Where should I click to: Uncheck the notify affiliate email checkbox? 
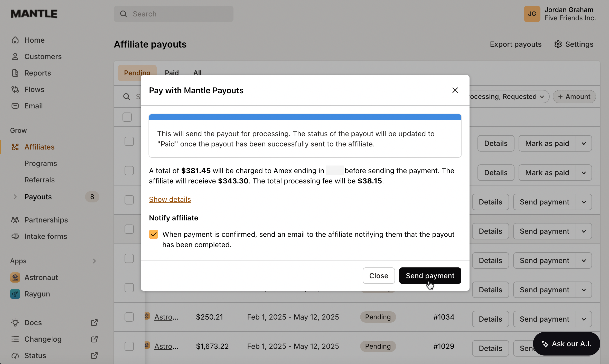click(154, 234)
